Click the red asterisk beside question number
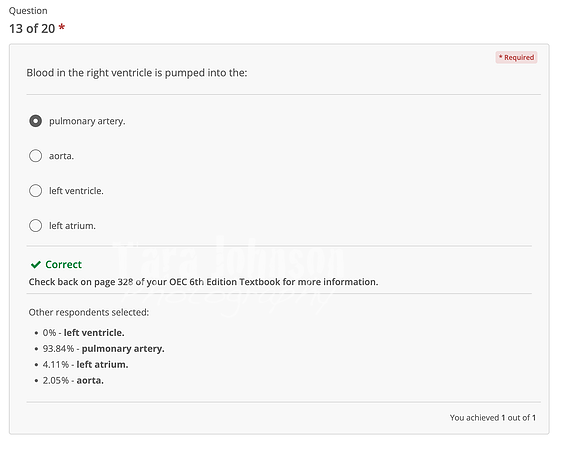Screen dimensions: 564x450 click(62, 27)
